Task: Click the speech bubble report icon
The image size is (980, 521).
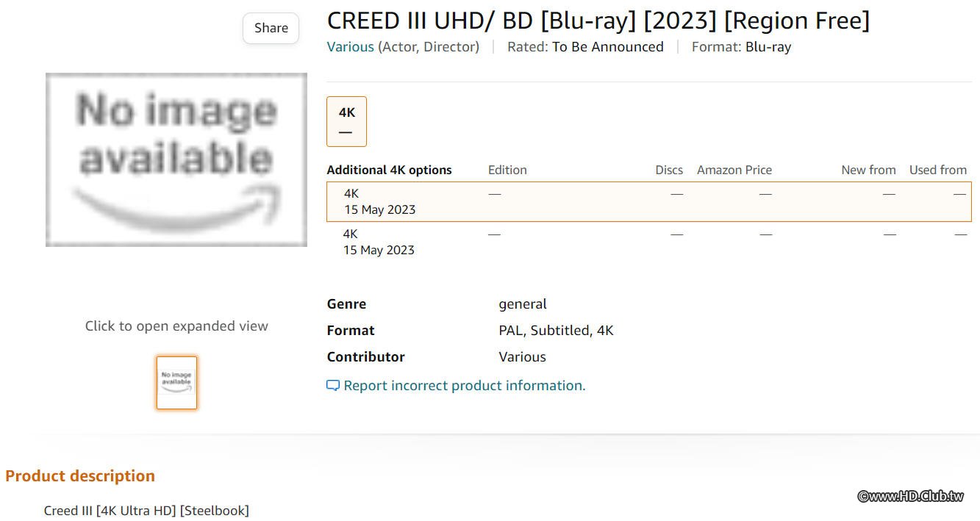Action: click(x=333, y=386)
